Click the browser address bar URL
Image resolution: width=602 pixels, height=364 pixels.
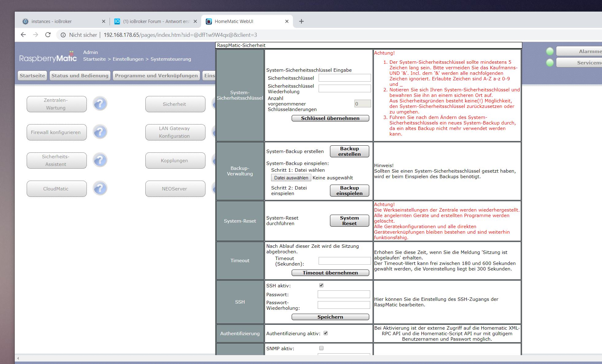point(180,35)
